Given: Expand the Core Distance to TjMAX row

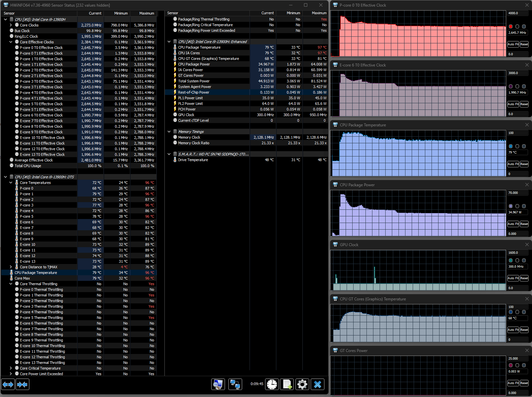Looking at the screenshot, I should click(x=11, y=267).
